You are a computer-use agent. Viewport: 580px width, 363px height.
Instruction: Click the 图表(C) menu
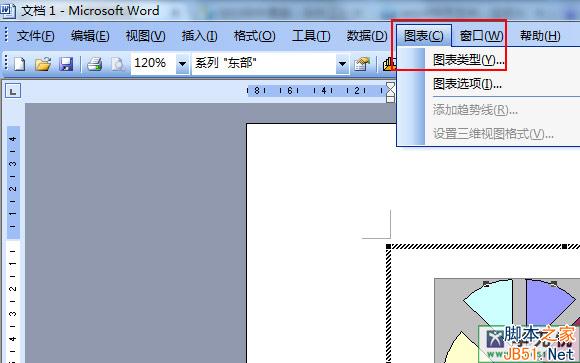point(424,36)
